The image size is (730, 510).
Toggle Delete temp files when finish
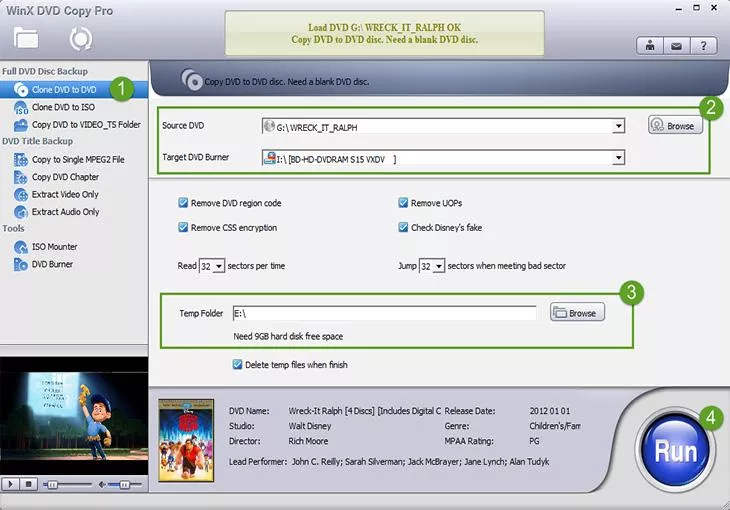click(237, 364)
